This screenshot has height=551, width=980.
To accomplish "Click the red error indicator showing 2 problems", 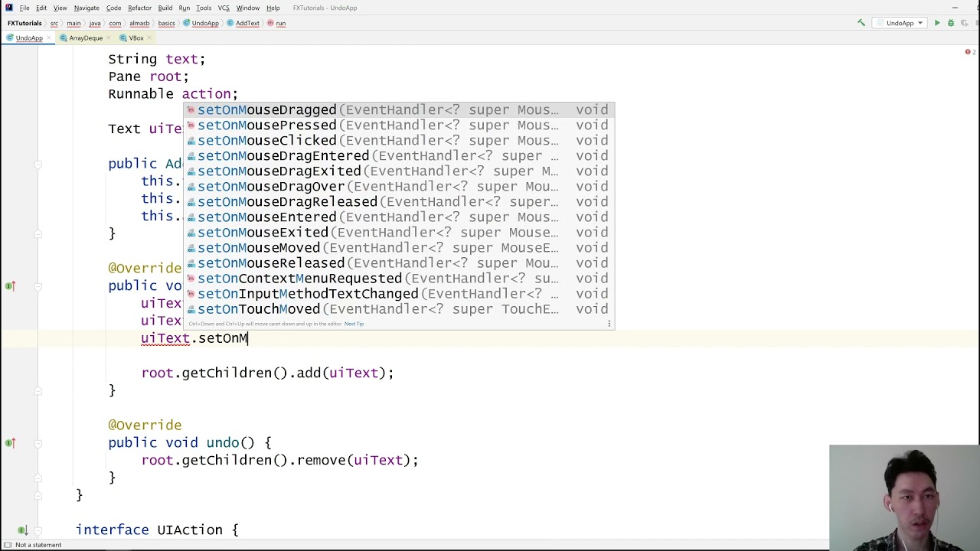I will [x=970, y=52].
